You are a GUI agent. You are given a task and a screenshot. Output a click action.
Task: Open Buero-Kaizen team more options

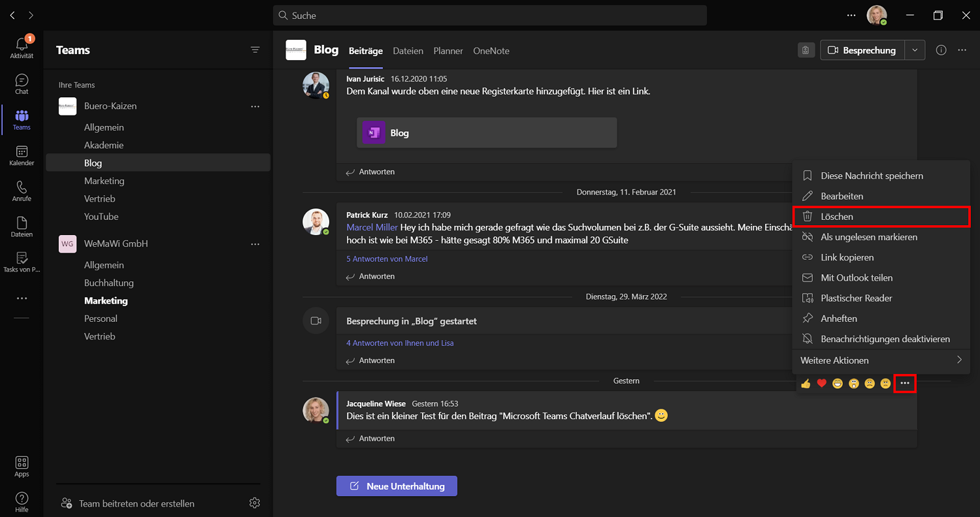pyautogui.click(x=255, y=106)
